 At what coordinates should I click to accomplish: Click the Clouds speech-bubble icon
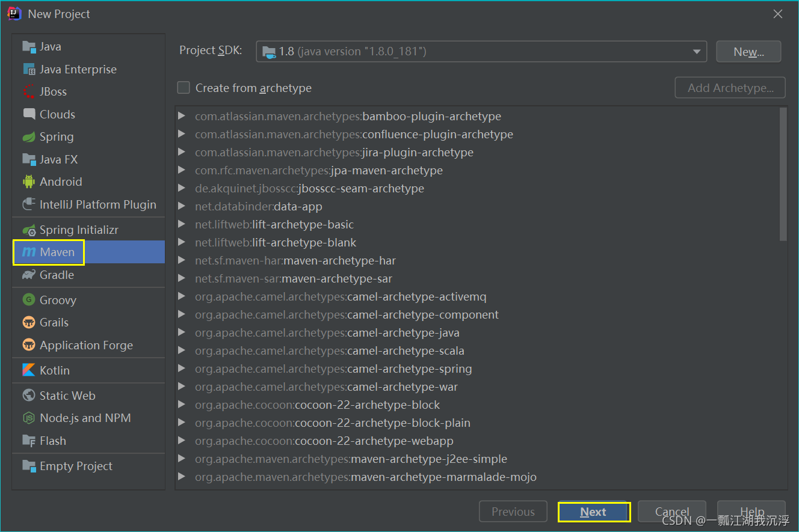29,114
